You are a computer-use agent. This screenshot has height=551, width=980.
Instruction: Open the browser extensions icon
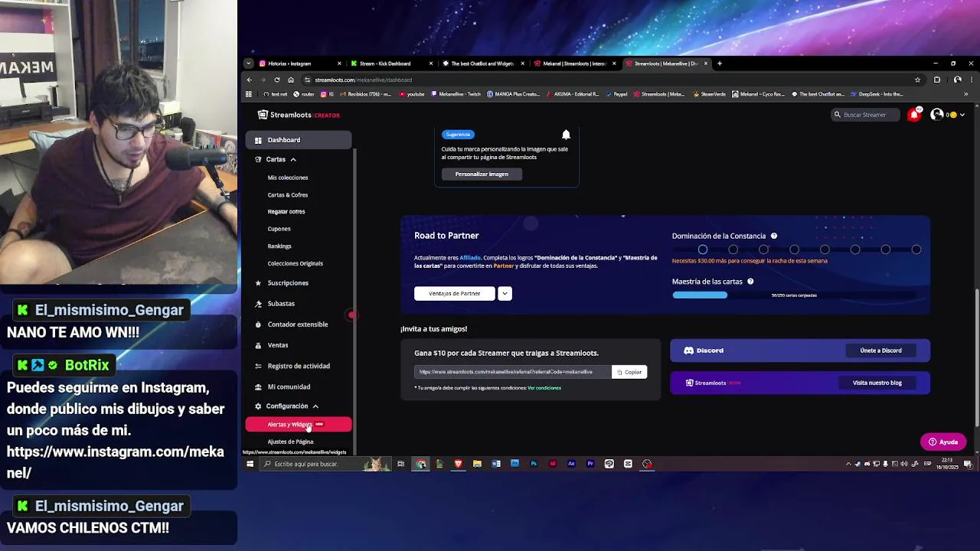[x=937, y=80]
